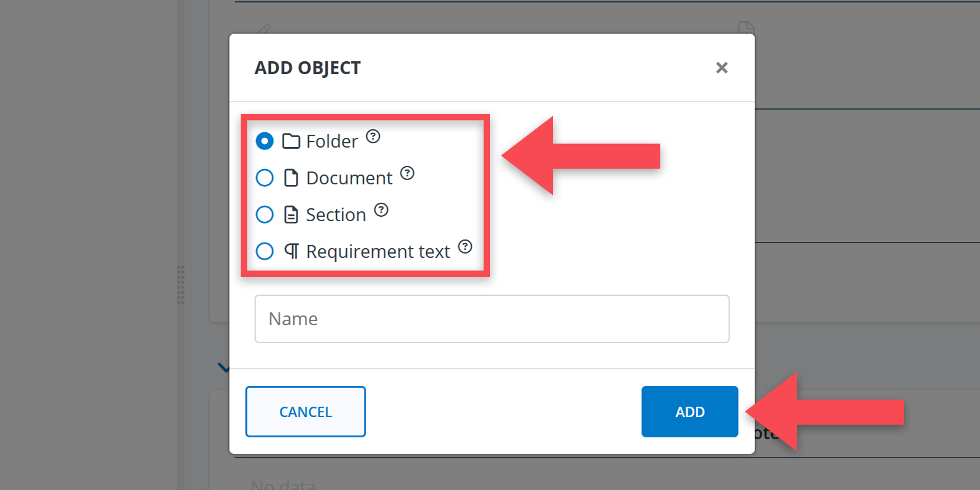The height and width of the screenshot is (490, 980).
Task: Click the pencil edit icon behind dialog
Action: pyautogui.click(x=264, y=28)
